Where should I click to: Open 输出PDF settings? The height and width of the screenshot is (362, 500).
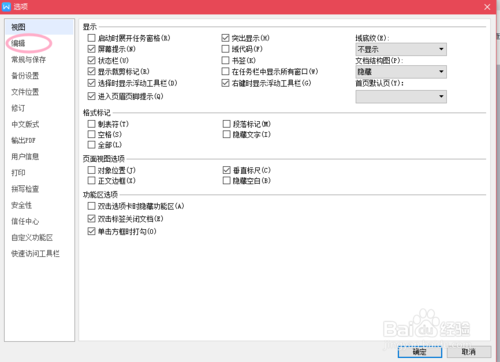(x=23, y=140)
